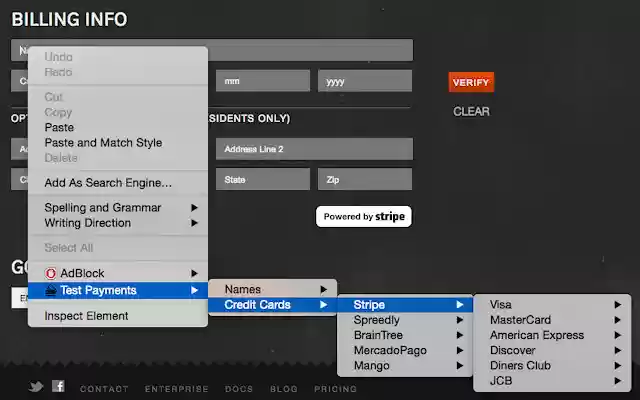Click the yyyy expiration year field
Screen dimensions: 640x400
coord(364,81)
